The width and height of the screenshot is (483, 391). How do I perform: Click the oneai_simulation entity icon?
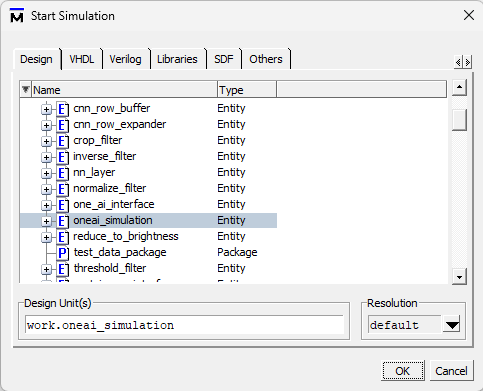click(x=62, y=221)
